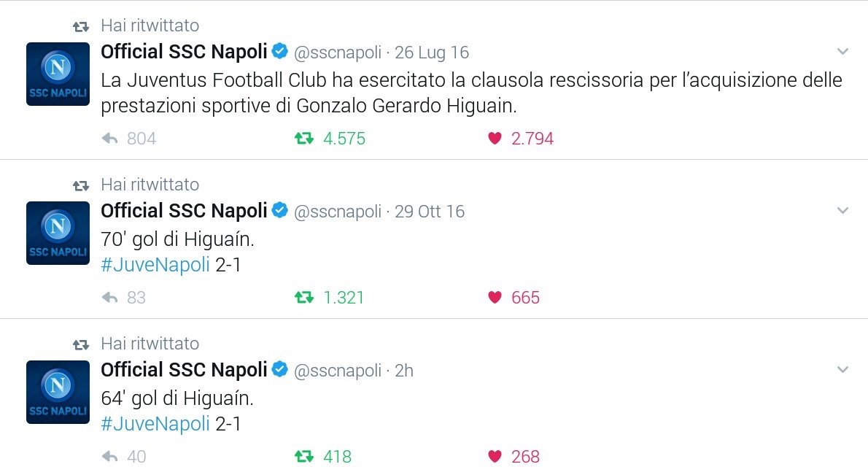Open options chevron on 26 Lug 16 tweet
The width and height of the screenshot is (868, 475).
[x=842, y=52]
